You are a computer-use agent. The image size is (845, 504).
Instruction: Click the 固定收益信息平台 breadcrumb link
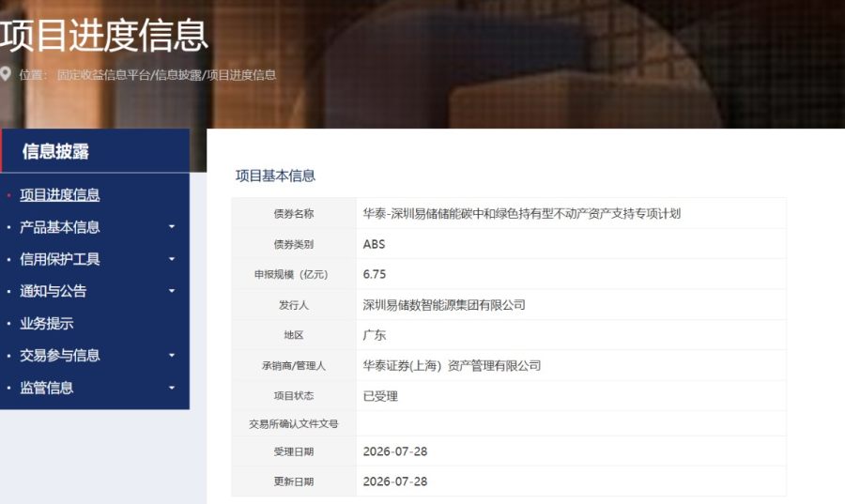coord(104,75)
